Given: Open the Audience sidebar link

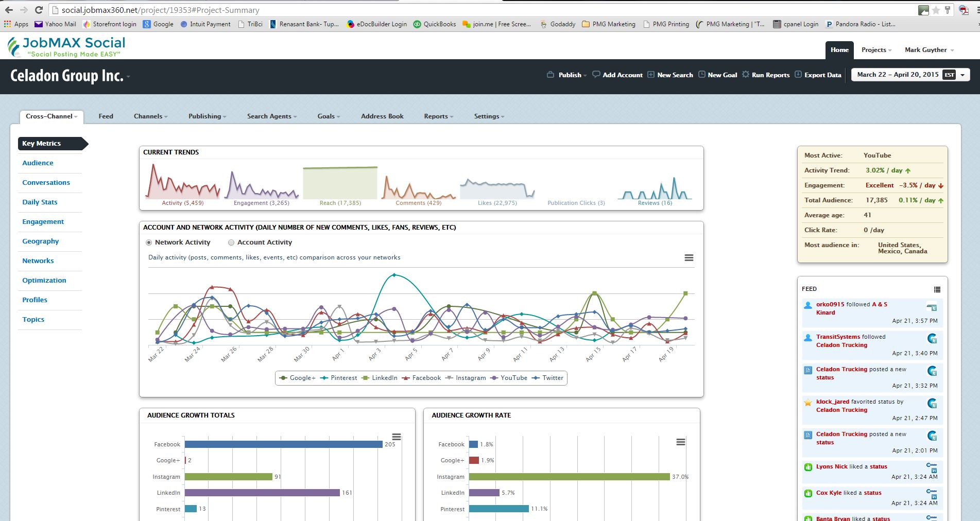Looking at the screenshot, I should tap(38, 163).
